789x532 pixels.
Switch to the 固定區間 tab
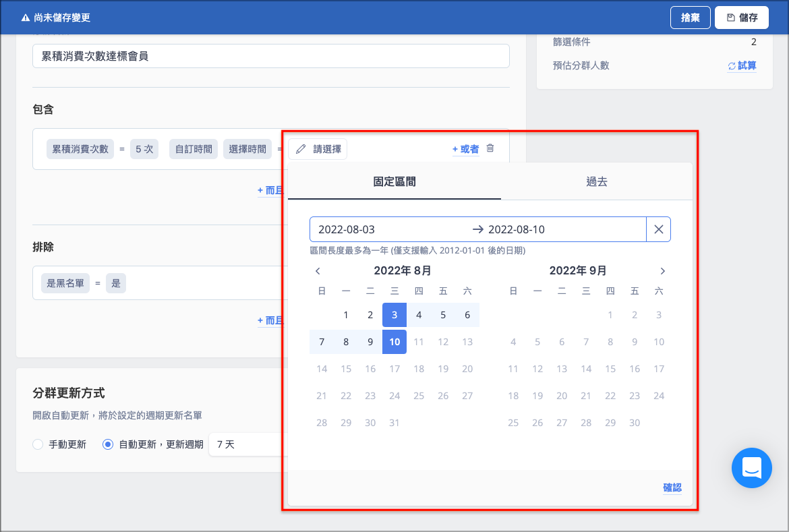coord(394,181)
